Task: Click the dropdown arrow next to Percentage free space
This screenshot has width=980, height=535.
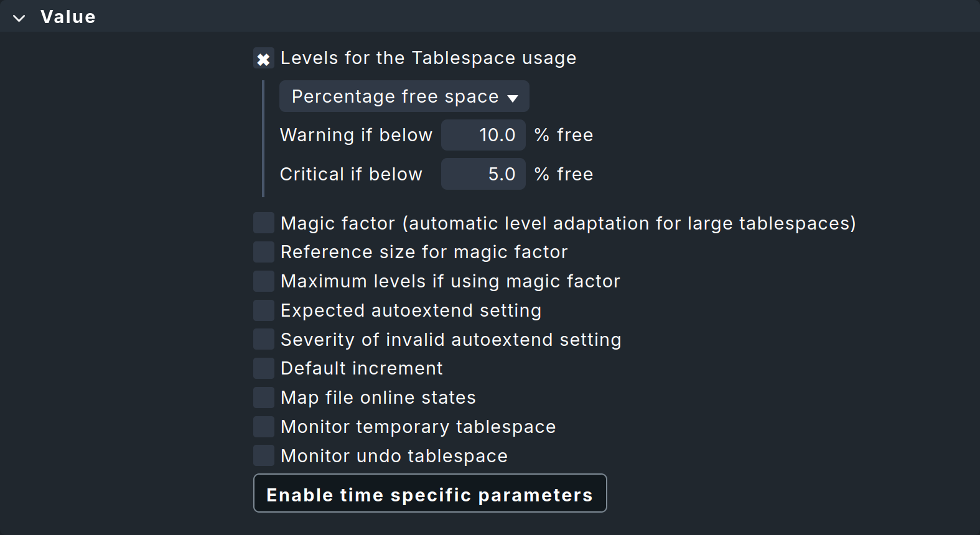Action: click(513, 97)
